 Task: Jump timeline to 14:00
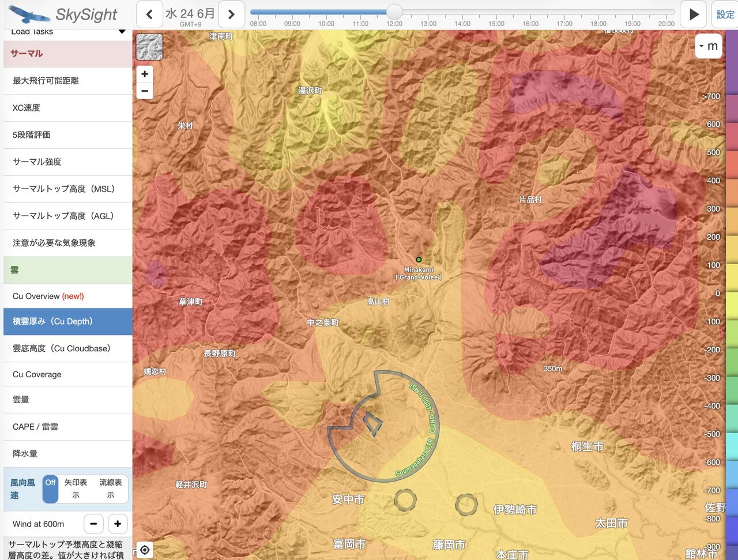pyautogui.click(x=462, y=24)
